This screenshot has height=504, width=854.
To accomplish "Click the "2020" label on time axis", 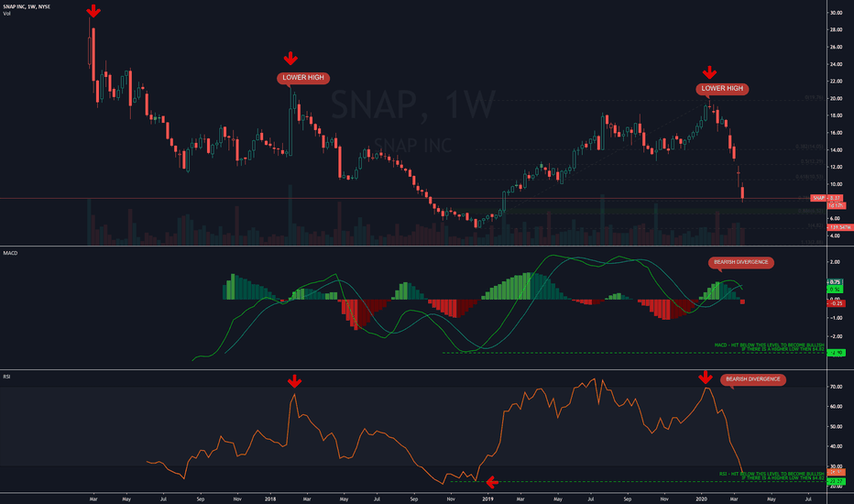I will coord(702,499).
